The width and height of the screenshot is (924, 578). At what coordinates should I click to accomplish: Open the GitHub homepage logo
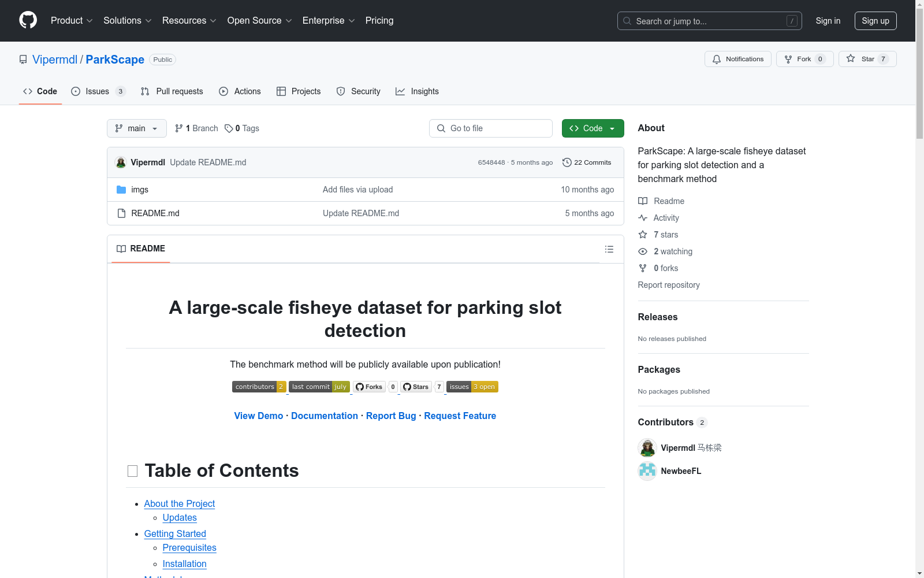28,20
